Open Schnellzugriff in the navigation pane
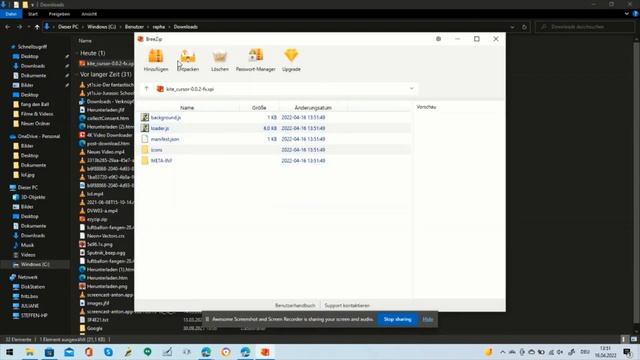640x360 pixels. (x=32, y=47)
